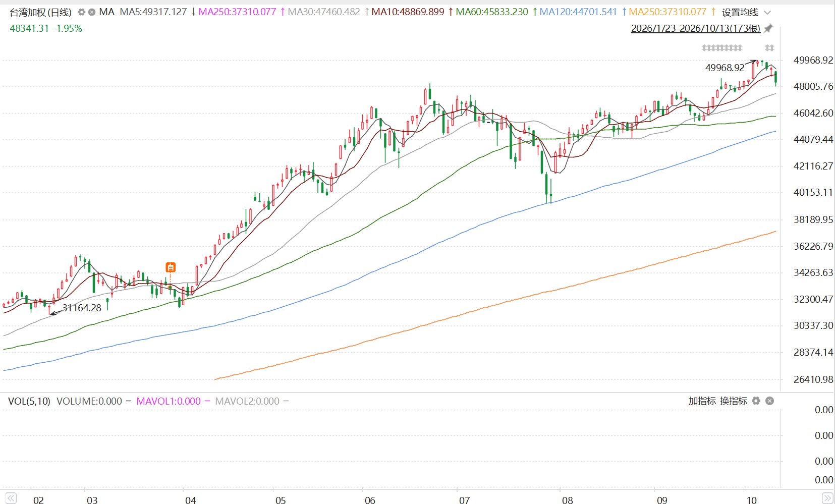Select the orange MA250:37310.077 label
Image resolution: width=835 pixels, height=504 pixels.
667,12
